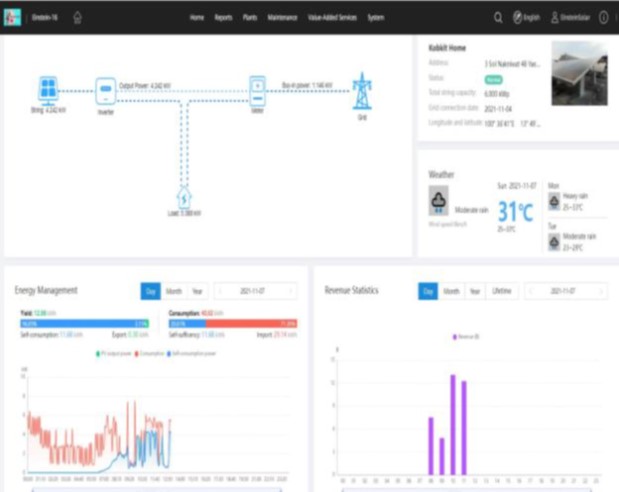Open the English language dropdown
Screen dimensions: 619x492
point(527,17)
